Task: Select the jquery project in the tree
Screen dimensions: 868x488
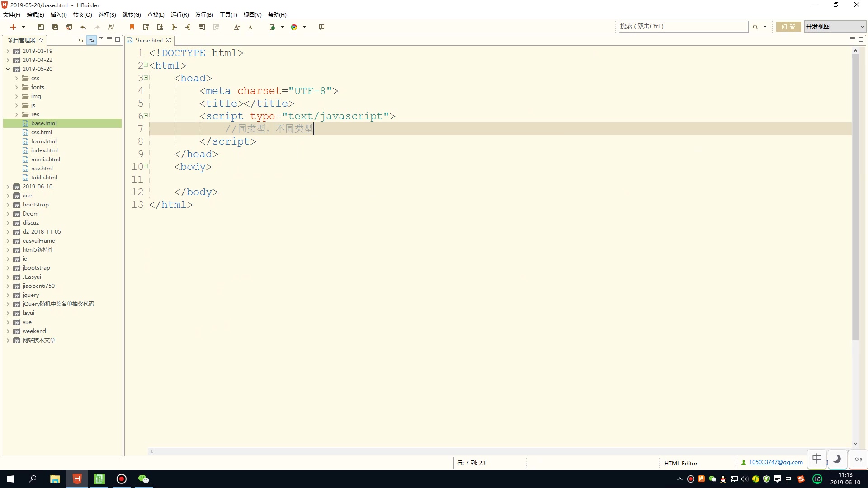Action: point(31,295)
